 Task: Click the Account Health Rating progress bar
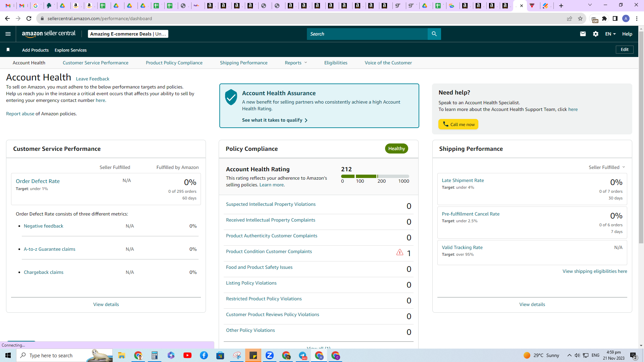click(375, 176)
